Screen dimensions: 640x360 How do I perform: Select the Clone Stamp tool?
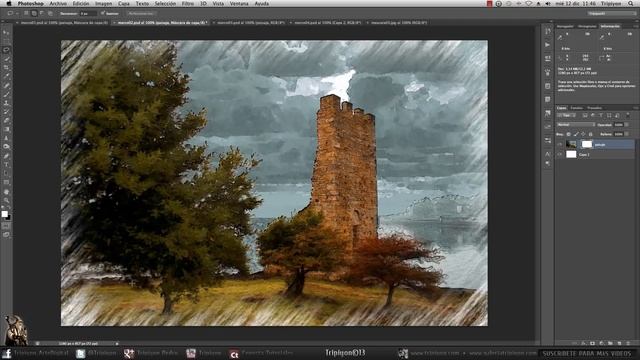pos(6,103)
